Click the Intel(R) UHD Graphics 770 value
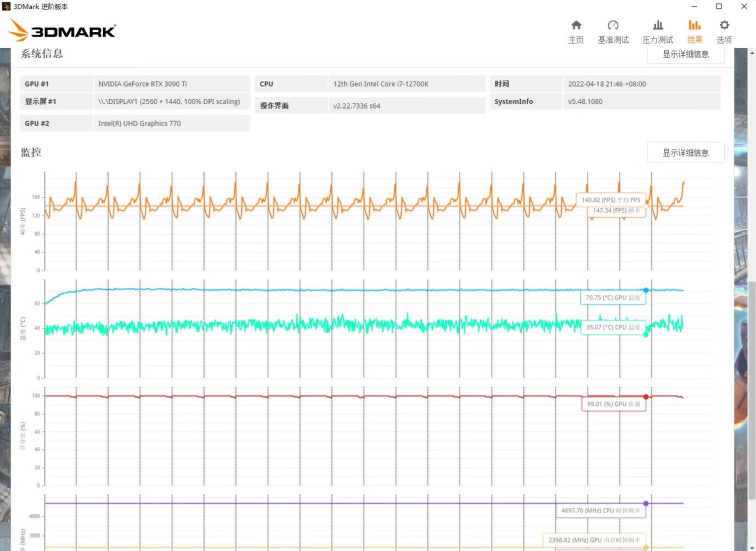The width and height of the screenshot is (756, 551). [x=139, y=123]
